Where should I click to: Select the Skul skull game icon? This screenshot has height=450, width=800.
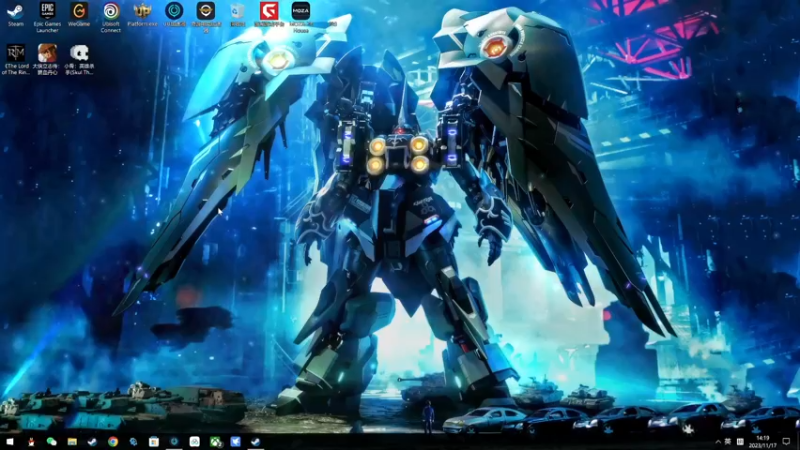point(79,59)
